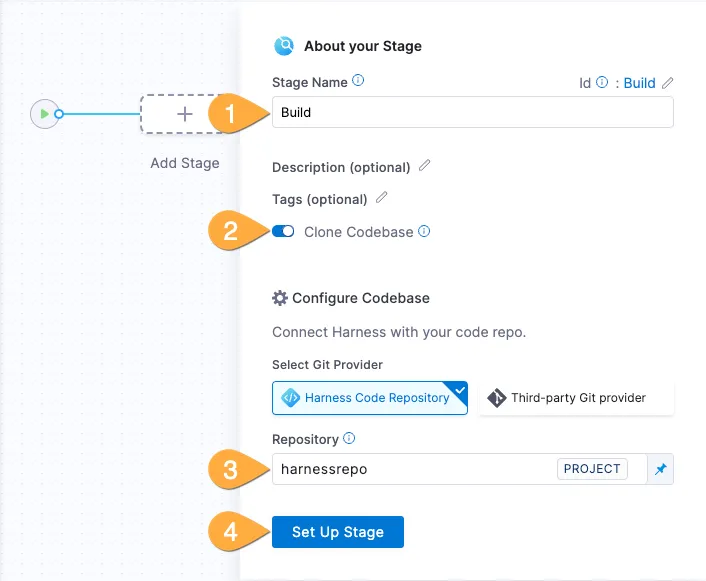Click the Tags edit pencil icon
This screenshot has width=706, height=581.
(381, 198)
